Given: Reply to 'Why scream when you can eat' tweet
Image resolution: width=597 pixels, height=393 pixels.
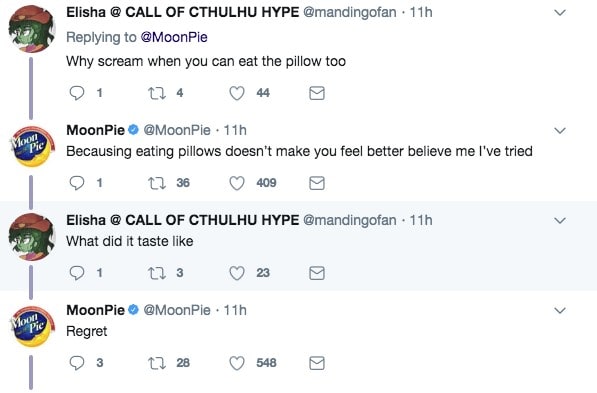Looking at the screenshot, I should tap(77, 93).
